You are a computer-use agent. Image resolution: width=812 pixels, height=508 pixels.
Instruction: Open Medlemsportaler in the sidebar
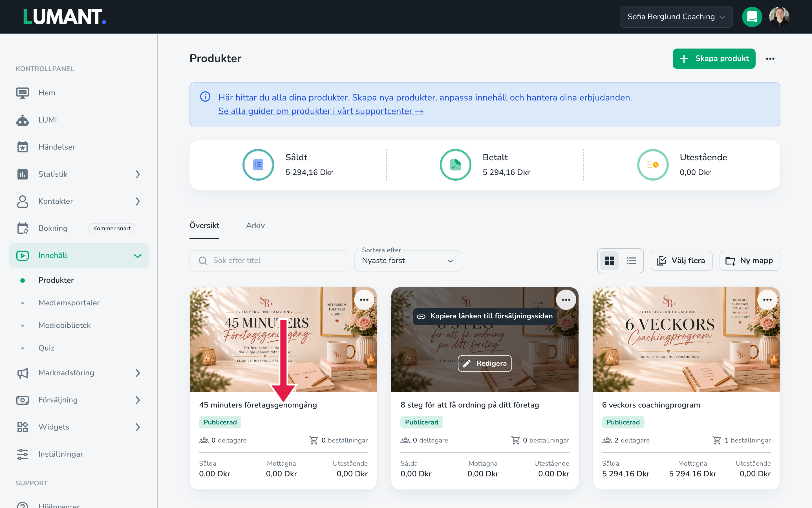(69, 303)
